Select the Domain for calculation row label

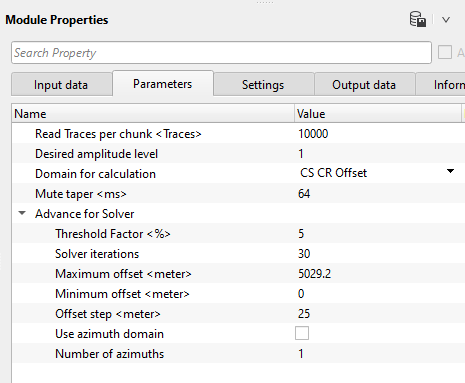click(x=95, y=174)
